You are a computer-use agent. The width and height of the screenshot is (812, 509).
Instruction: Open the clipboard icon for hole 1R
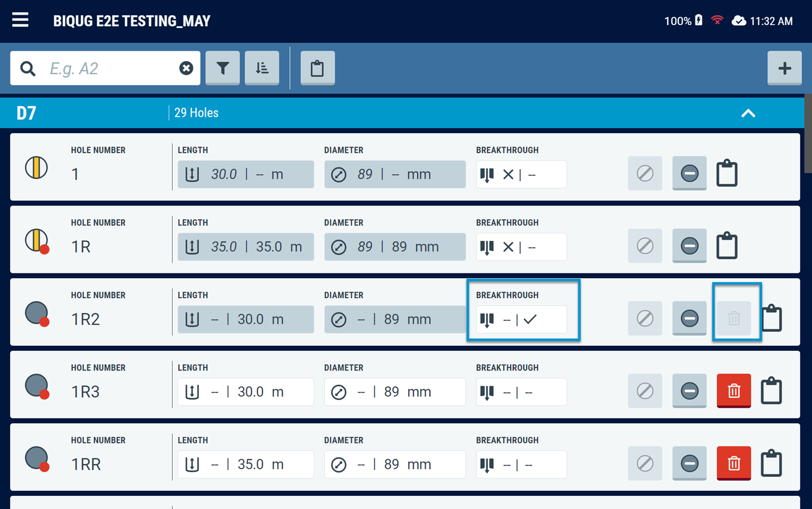pyautogui.click(x=727, y=246)
